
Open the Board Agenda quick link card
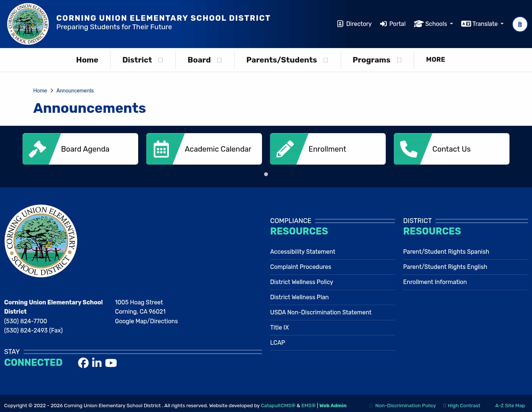coord(80,149)
